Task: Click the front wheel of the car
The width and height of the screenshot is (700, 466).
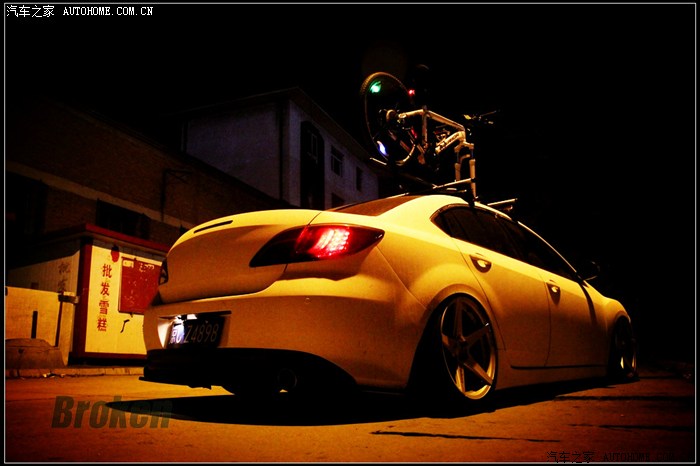Action: (x=623, y=349)
